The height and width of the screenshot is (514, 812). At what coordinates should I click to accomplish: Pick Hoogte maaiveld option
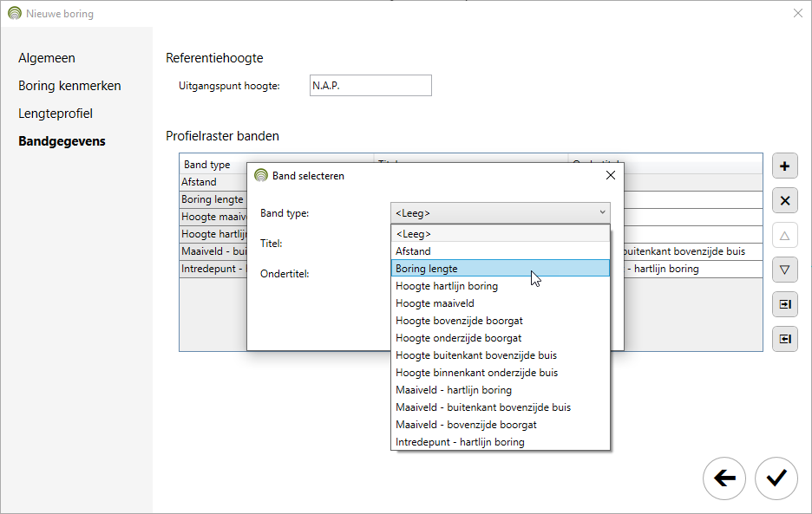click(x=501, y=303)
